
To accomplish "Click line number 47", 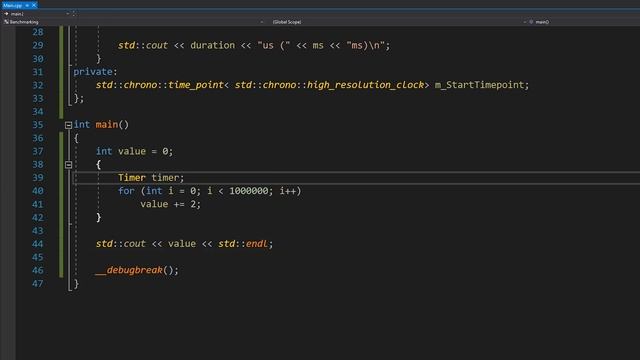I will coord(38,283).
